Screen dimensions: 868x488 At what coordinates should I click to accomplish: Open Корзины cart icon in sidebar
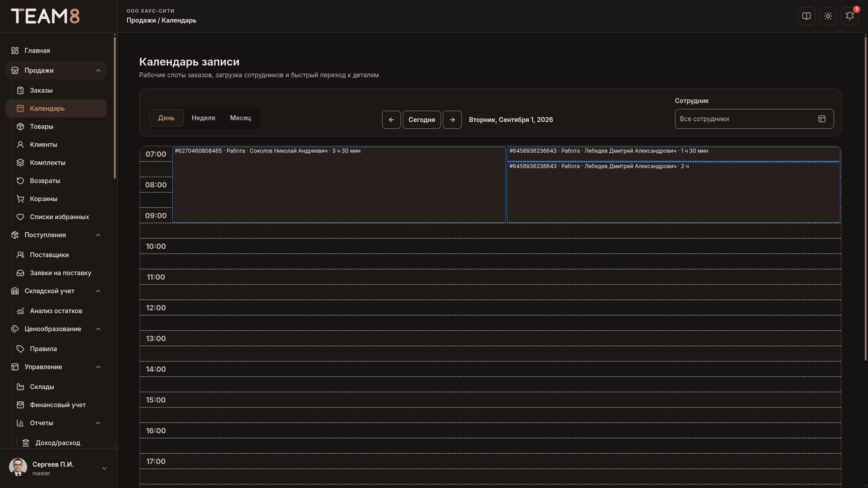pyautogui.click(x=20, y=199)
